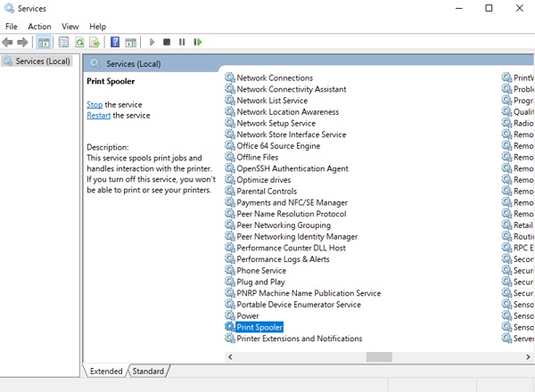Click gear icon beside Parental Controls
Viewport: 535px width, 392px height.
pyautogui.click(x=230, y=191)
